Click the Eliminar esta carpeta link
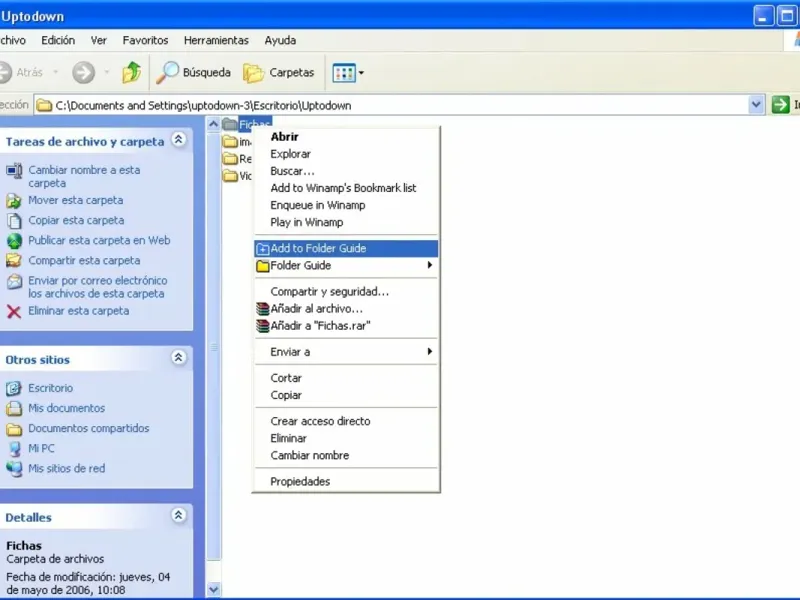800x600 pixels. point(79,311)
